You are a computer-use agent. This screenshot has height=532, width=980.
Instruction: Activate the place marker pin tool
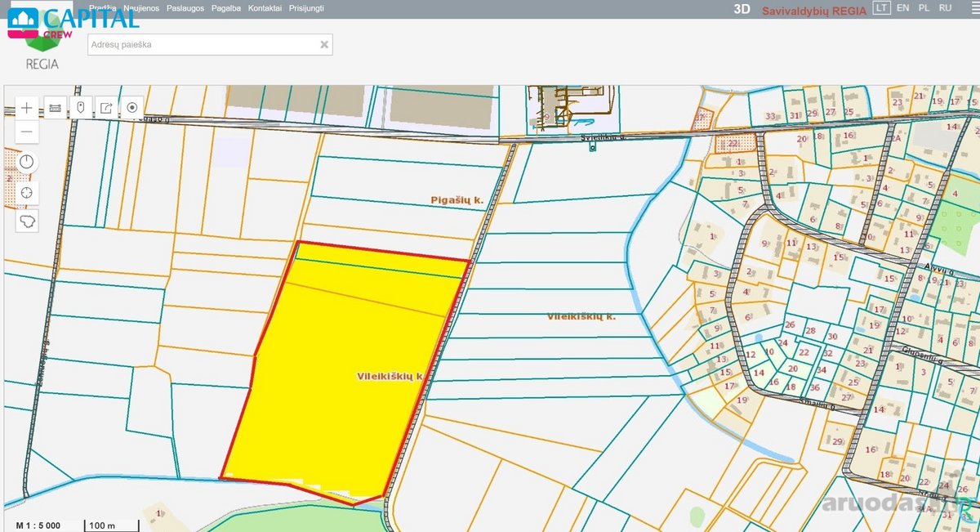81,107
